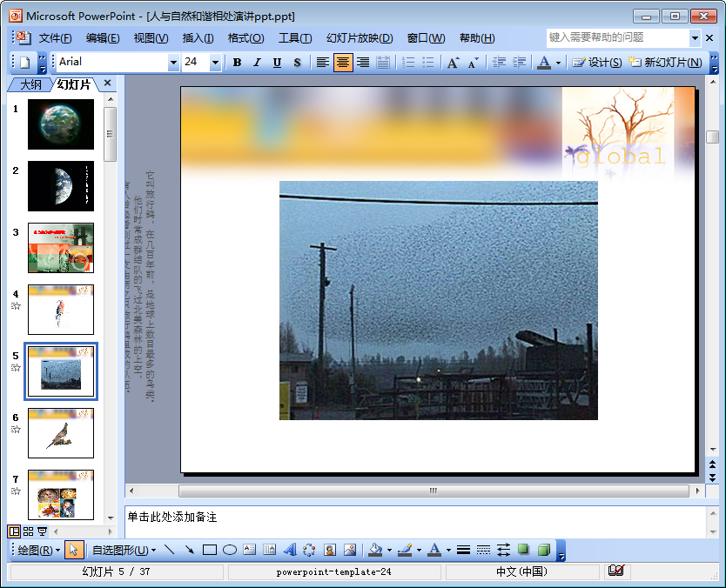Open the font size dropdown

point(215,63)
